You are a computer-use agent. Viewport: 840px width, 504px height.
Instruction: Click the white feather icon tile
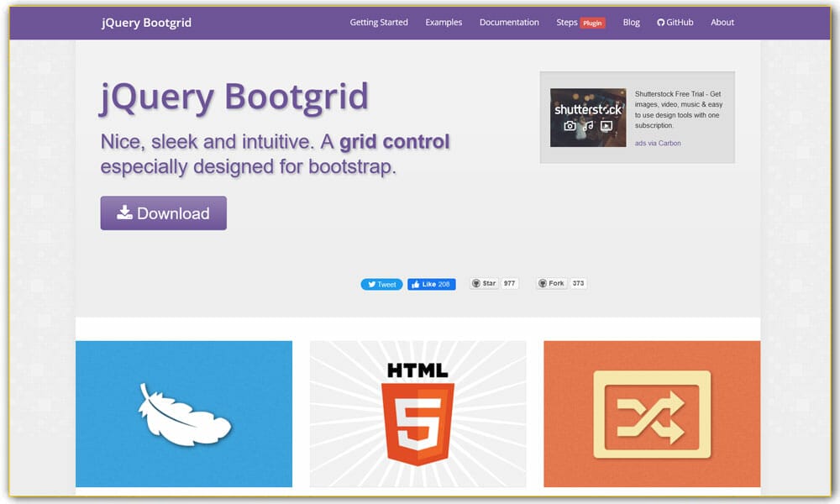coord(183,413)
